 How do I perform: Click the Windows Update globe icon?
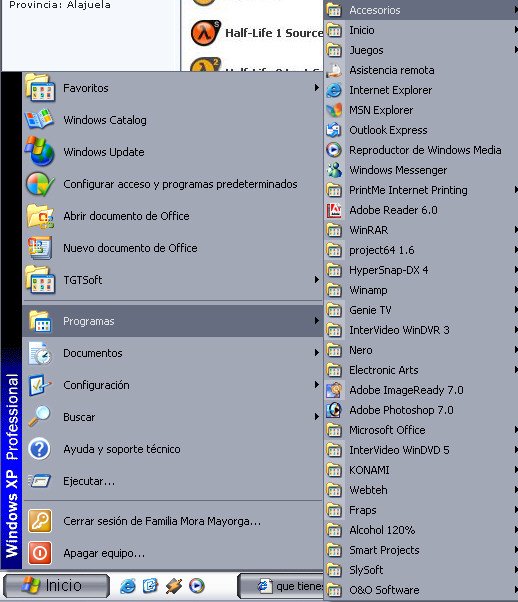(x=40, y=151)
